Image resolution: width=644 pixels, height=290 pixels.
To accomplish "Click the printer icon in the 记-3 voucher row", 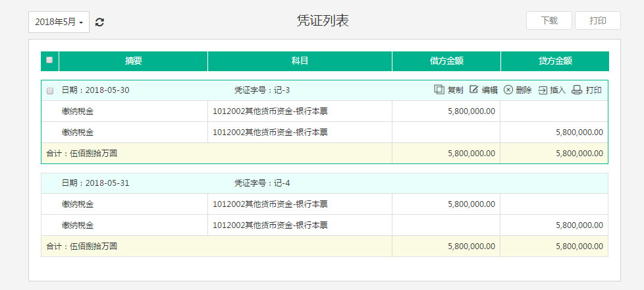I will [577, 90].
